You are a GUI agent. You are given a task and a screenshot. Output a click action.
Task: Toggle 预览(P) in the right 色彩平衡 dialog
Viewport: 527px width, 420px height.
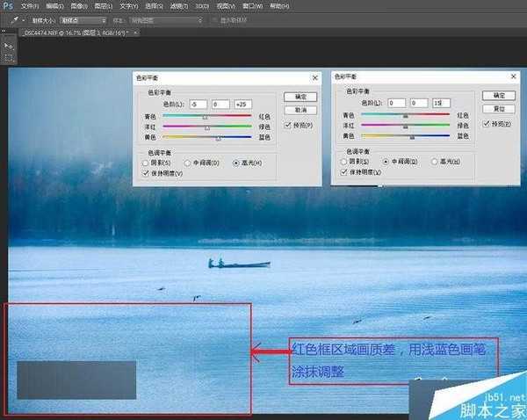(486, 124)
